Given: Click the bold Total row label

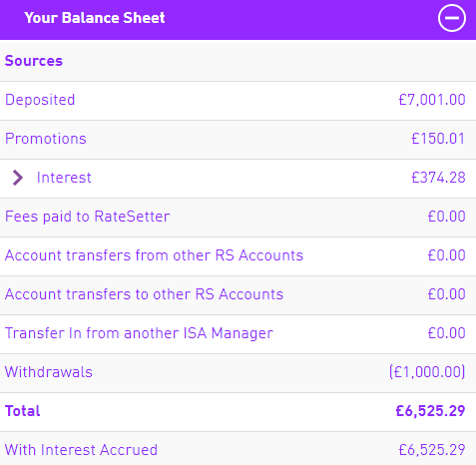Looking at the screenshot, I should coord(23,411).
